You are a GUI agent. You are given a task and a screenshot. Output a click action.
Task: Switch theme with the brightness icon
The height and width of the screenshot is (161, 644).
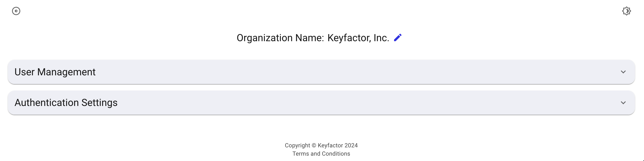tap(626, 11)
